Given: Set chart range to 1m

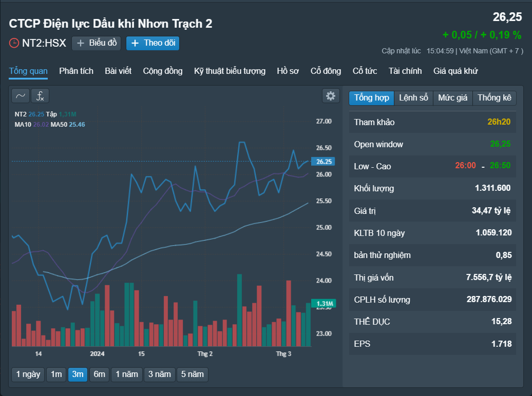Looking at the screenshot, I should (x=56, y=374).
